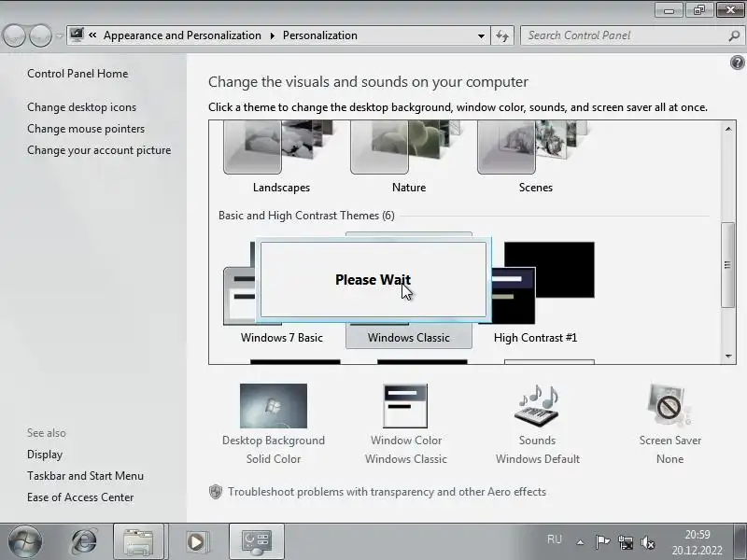Image resolution: width=747 pixels, height=560 pixels.
Task: Open Window Color icon
Action: point(405,406)
